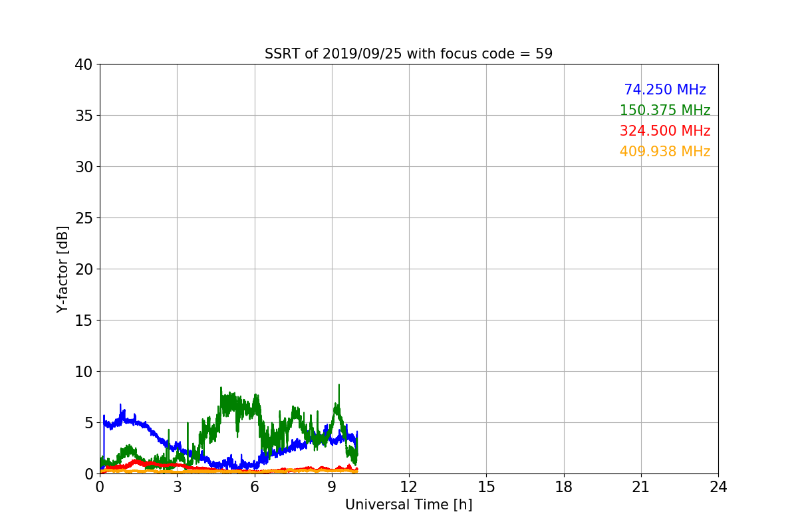Click the y-axis tick label 30
The height and width of the screenshot is (532, 798).
pos(83,167)
